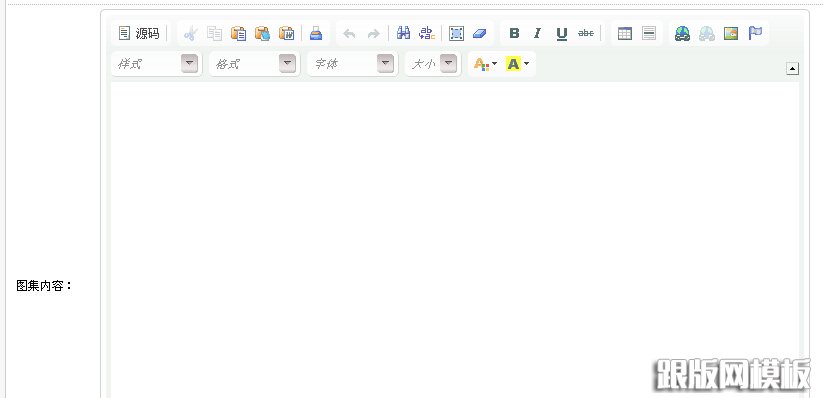
Task: Click the Print icon
Action: [x=316, y=34]
